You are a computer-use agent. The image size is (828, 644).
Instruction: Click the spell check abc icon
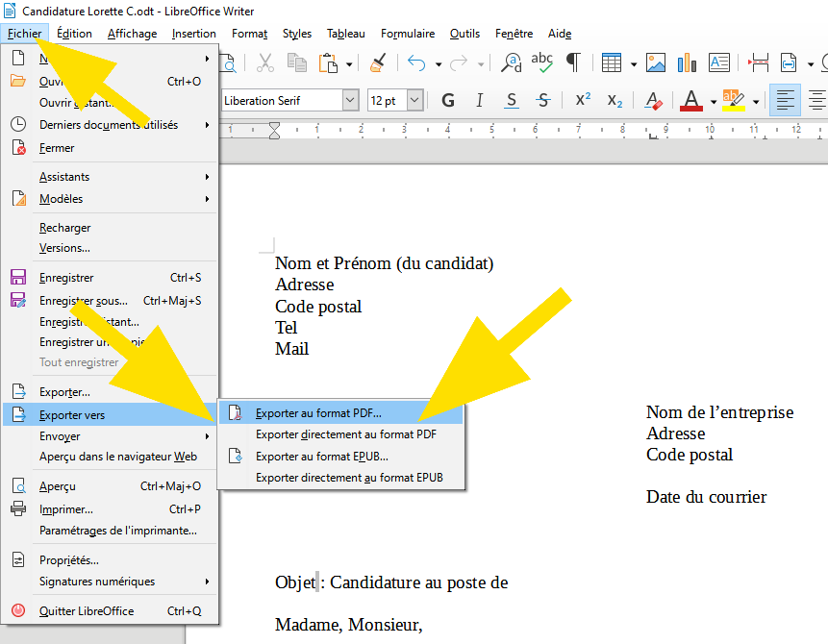pos(541,62)
